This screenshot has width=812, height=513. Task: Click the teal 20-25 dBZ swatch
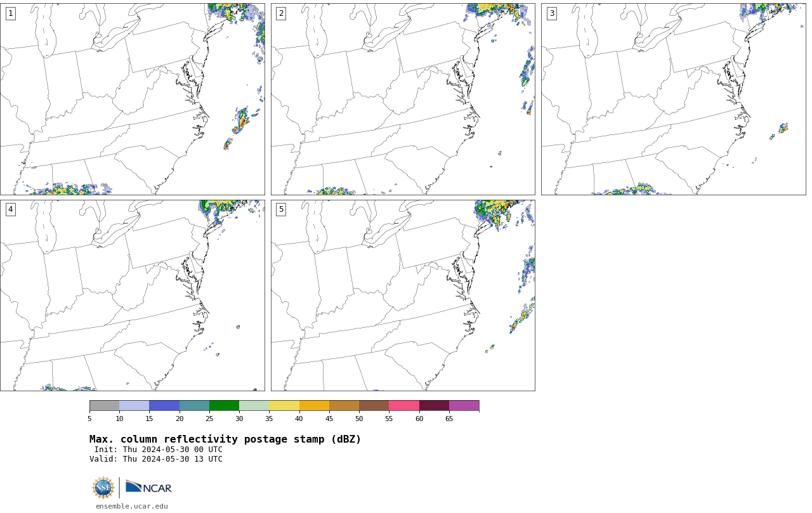(194, 406)
